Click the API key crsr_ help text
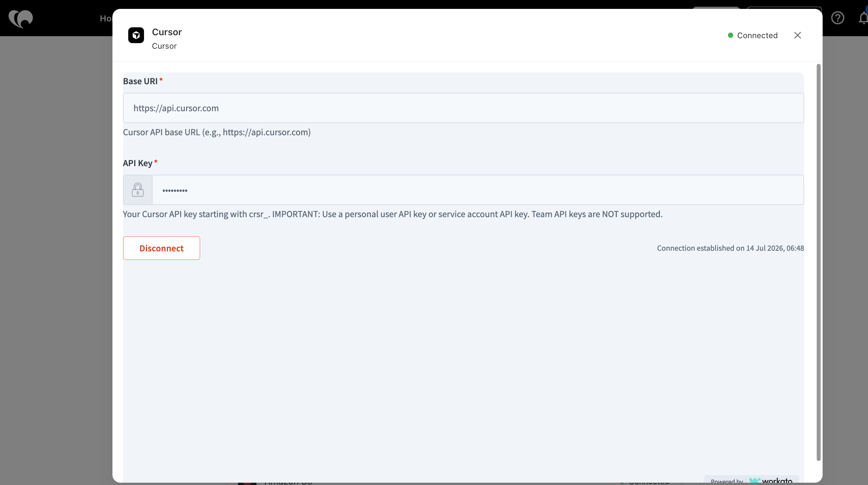 (x=393, y=214)
